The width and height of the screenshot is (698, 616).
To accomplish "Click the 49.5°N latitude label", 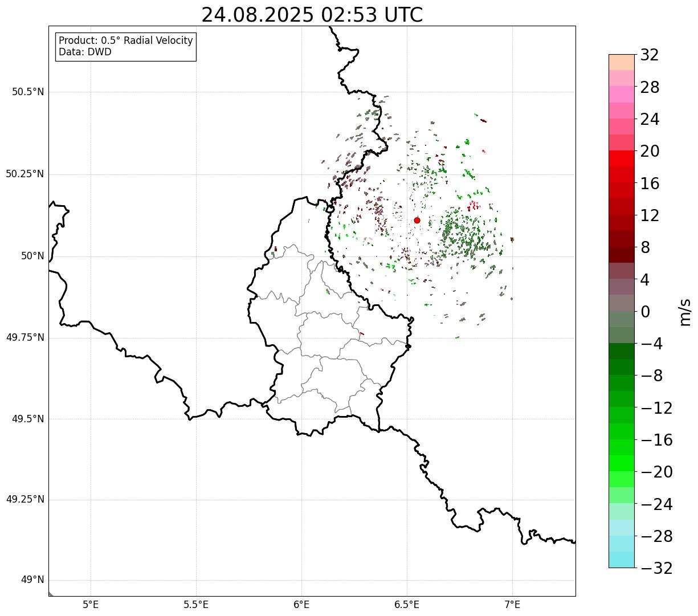I will (x=28, y=419).
